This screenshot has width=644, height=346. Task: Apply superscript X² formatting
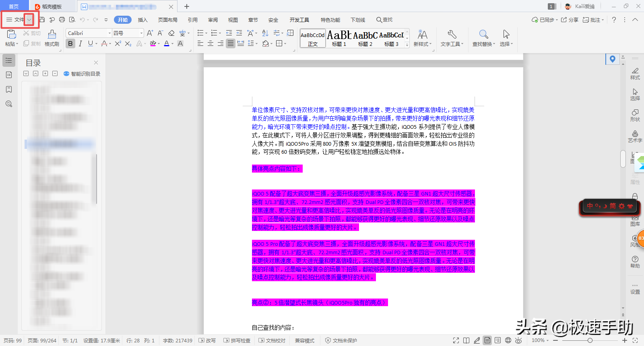118,43
